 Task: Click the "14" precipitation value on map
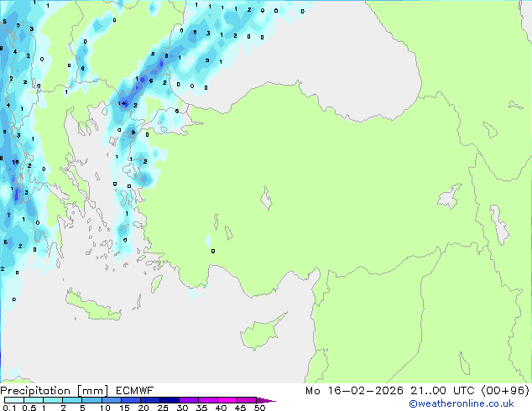coord(122,103)
